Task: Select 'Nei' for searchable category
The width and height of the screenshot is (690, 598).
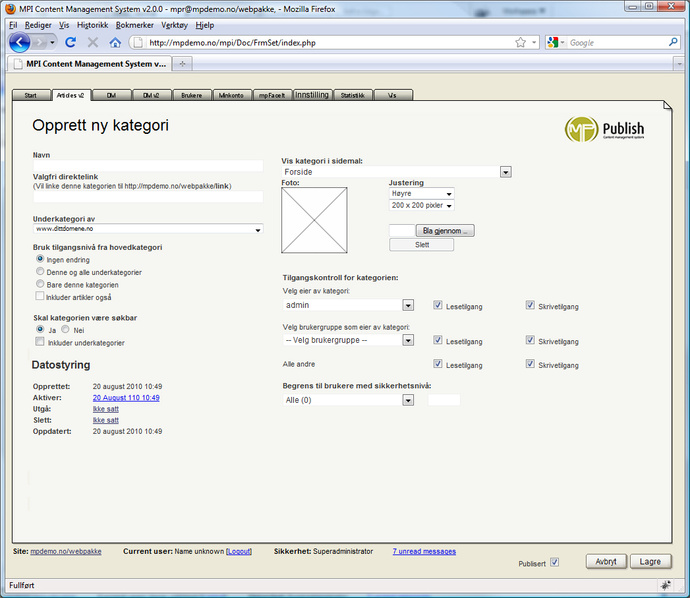Action: click(66, 329)
